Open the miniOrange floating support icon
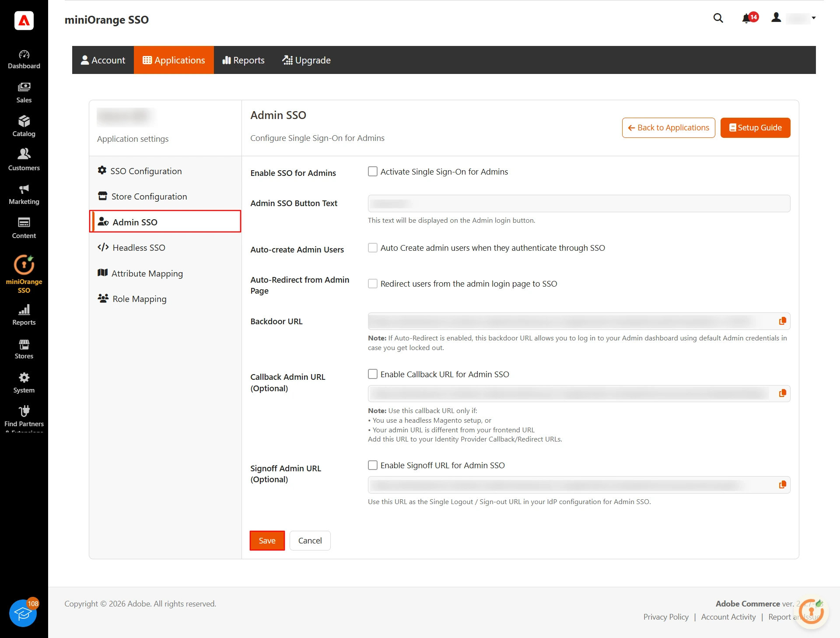 [812, 612]
